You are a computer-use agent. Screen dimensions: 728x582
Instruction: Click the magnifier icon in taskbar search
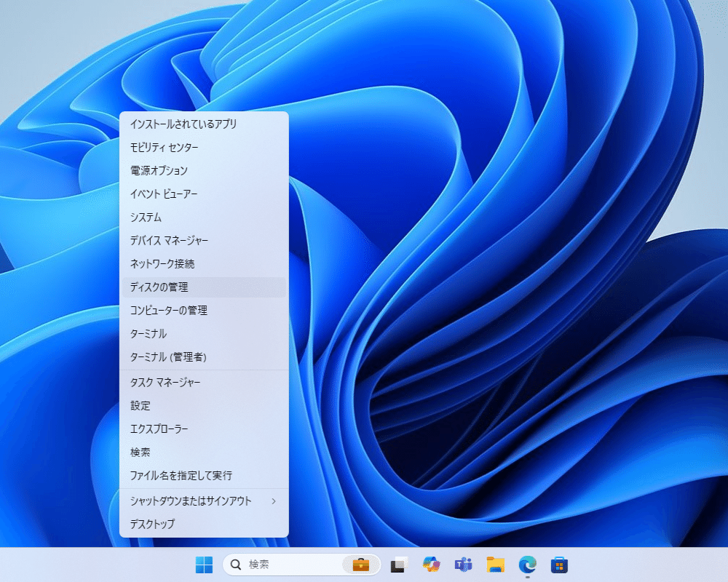click(236, 565)
